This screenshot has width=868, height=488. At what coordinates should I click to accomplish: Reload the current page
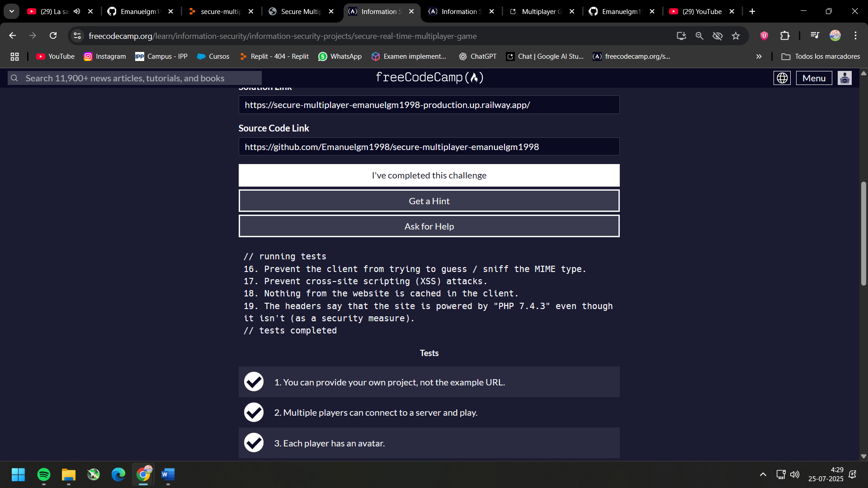click(53, 36)
